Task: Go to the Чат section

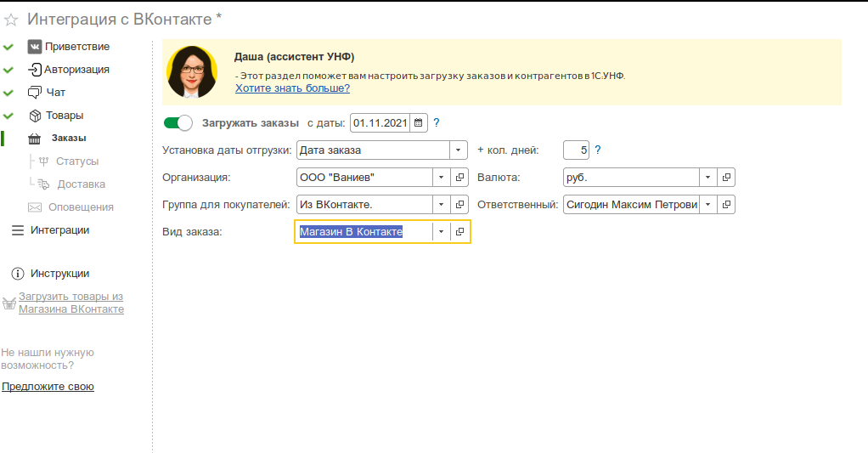Action: click(x=55, y=93)
